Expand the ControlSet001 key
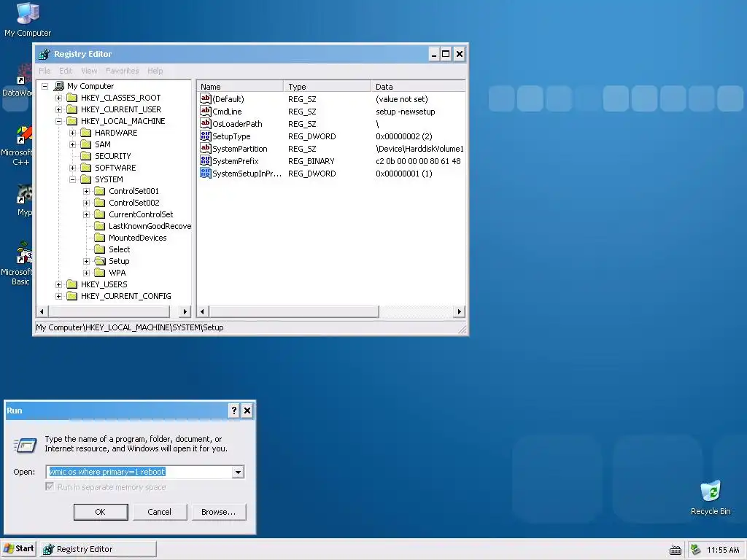The height and width of the screenshot is (560, 747). pyautogui.click(x=86, y=192)
